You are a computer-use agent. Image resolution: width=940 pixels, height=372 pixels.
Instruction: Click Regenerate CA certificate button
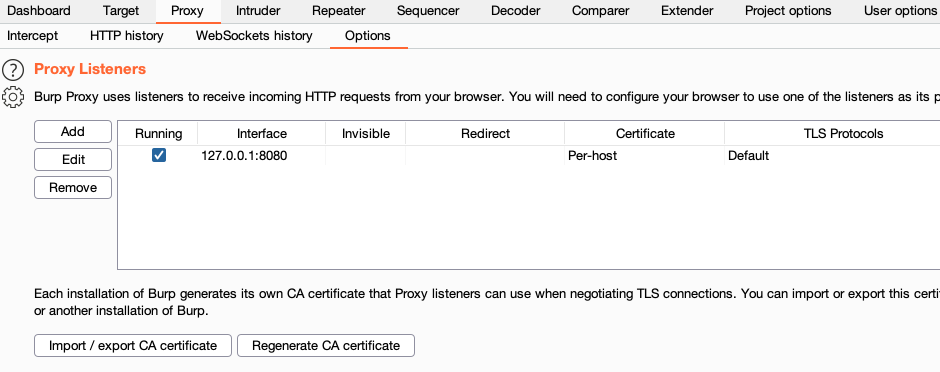(x=326, y=346)
